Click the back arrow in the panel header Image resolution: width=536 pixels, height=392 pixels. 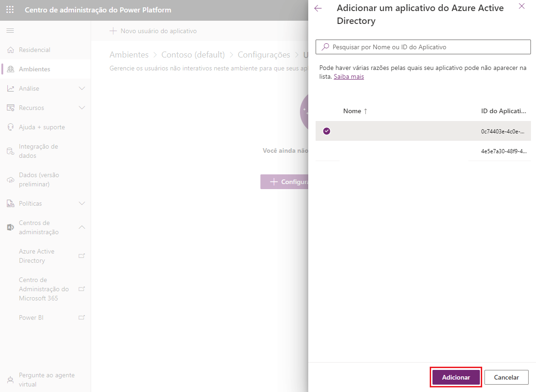(x=318, y=9)
